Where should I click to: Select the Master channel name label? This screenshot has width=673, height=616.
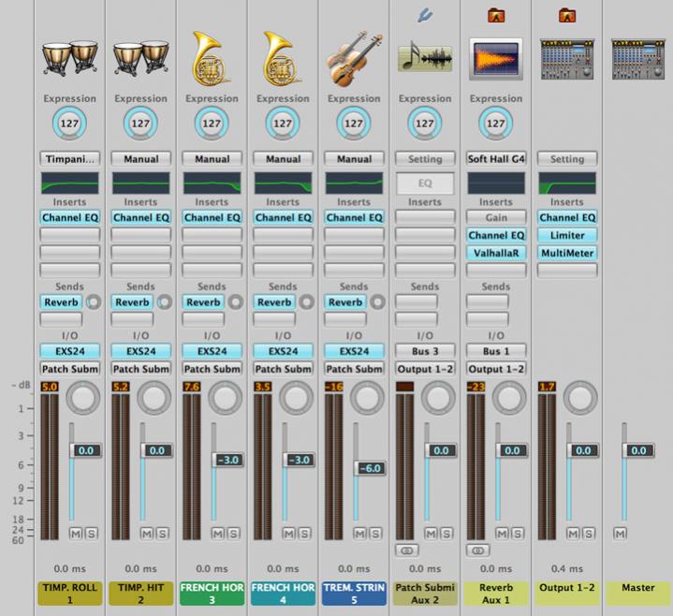(637, 594)
